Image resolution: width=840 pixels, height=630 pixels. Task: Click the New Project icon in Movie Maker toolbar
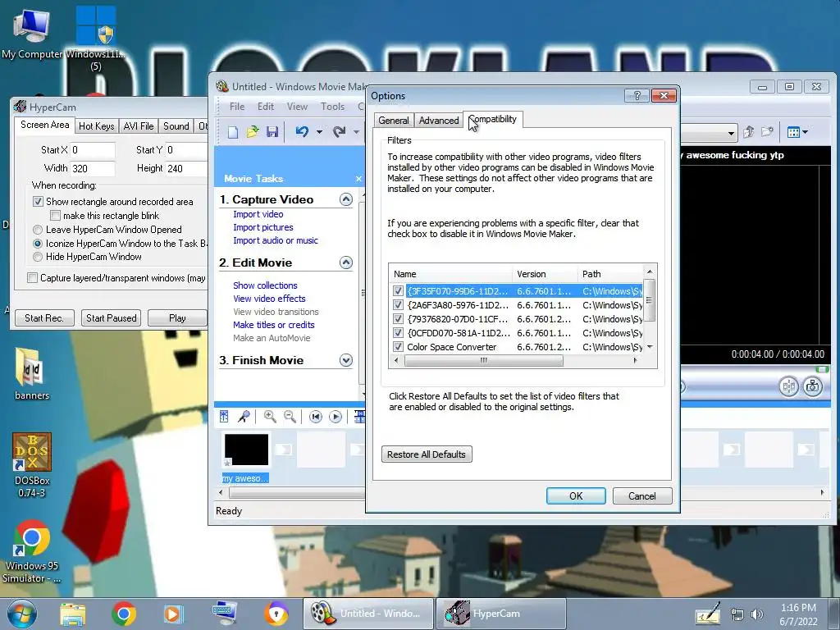point(233,132)
